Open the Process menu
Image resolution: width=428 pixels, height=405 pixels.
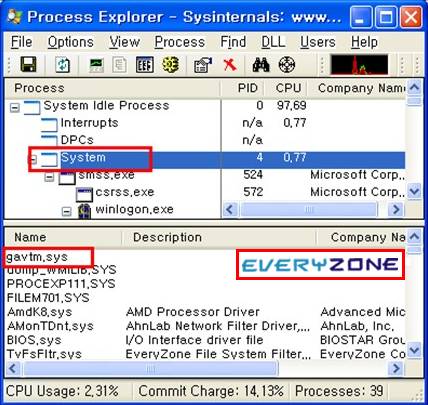click(x=180, y=42)
